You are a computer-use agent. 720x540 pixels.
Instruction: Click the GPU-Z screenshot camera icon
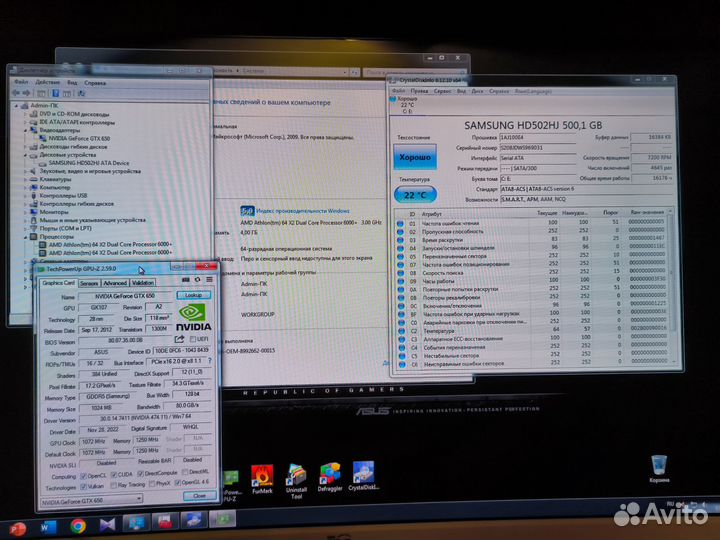[x=186, y=280]
